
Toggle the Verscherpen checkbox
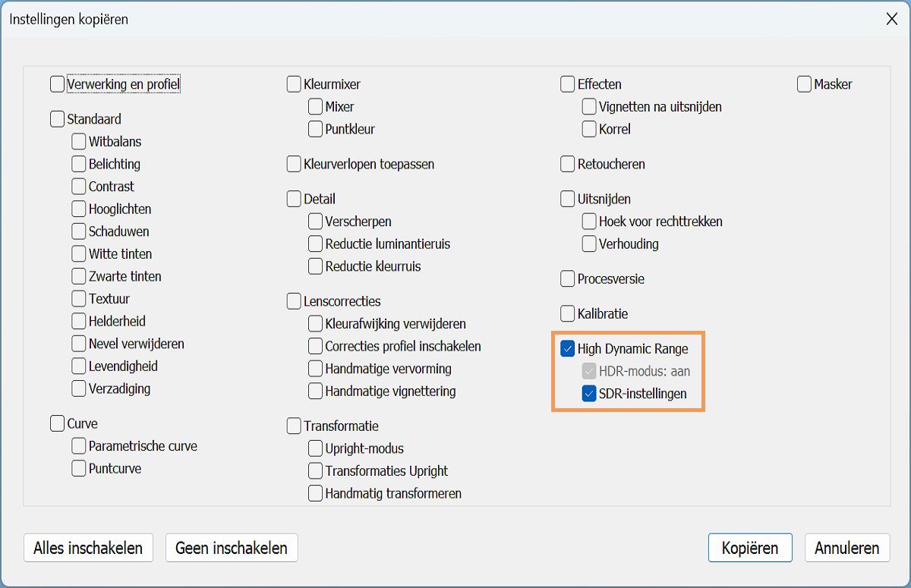[316, 222]
